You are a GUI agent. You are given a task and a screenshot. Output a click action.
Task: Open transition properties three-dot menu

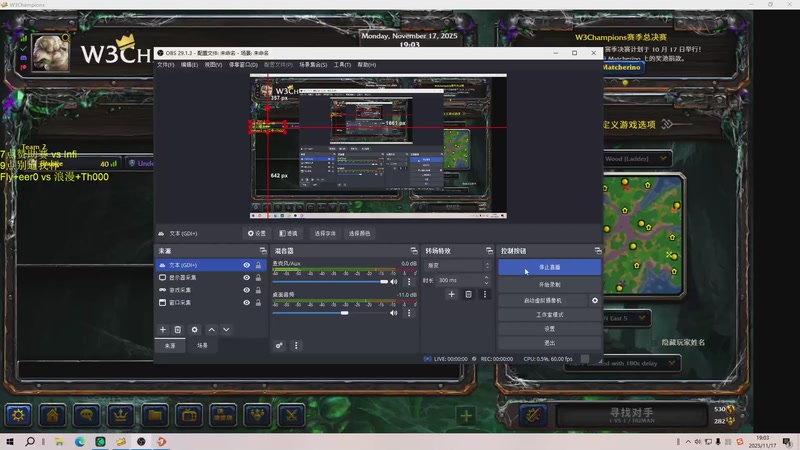tap(485, 294)
